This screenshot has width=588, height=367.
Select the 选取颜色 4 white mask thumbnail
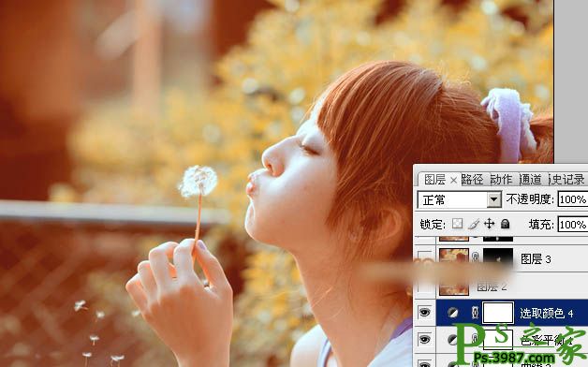point(498,313)
